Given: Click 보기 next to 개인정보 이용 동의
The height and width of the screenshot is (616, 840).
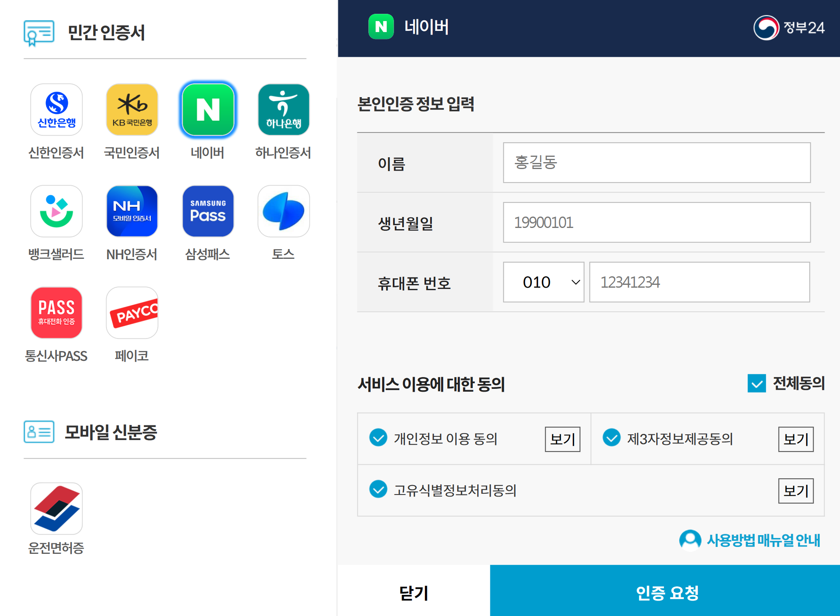Looking at the screenshot, I should pyautogui.click(x=562, y=439).
